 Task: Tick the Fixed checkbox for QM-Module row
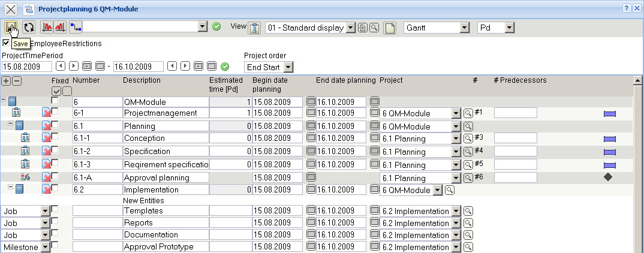[55, 101]
